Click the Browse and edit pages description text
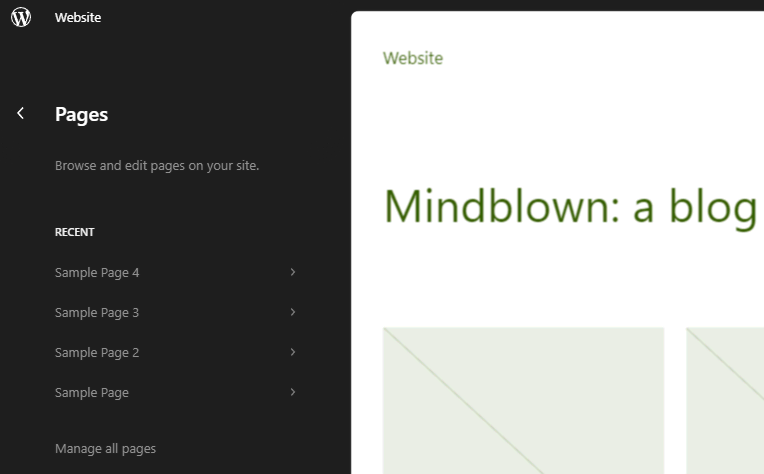764x474 pixels. (157, 166)
